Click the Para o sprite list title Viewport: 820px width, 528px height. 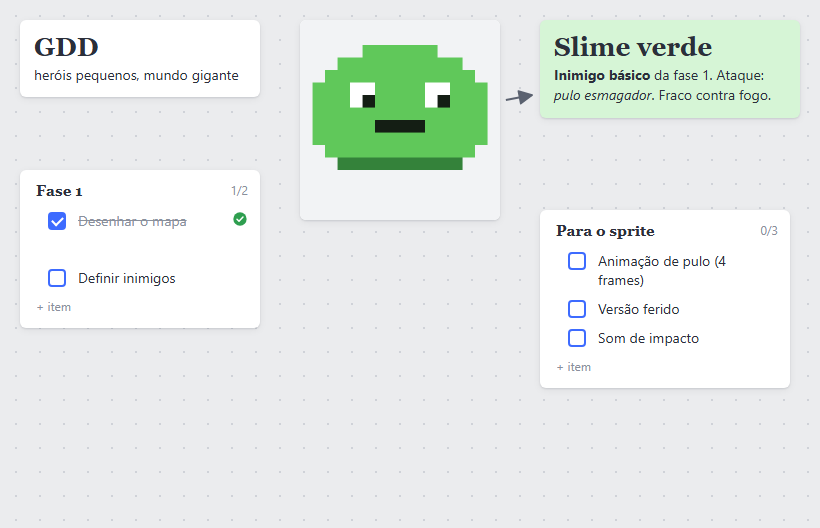pos(605,231)
